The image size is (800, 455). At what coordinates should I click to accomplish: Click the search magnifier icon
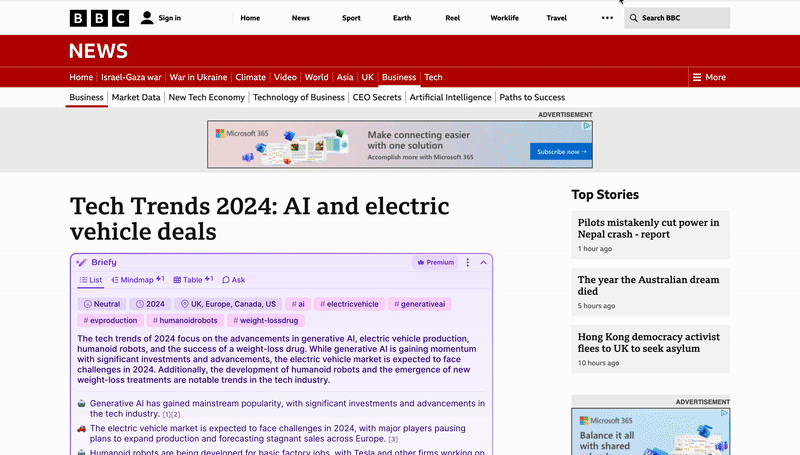[x=634, y=18]
